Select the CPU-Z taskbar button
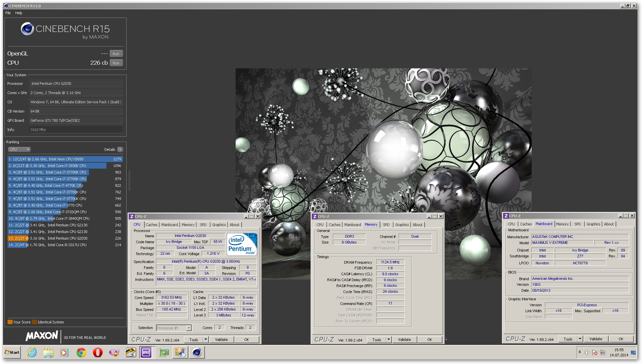The width and height of the screenshot is (642, 364). point(146,352)
